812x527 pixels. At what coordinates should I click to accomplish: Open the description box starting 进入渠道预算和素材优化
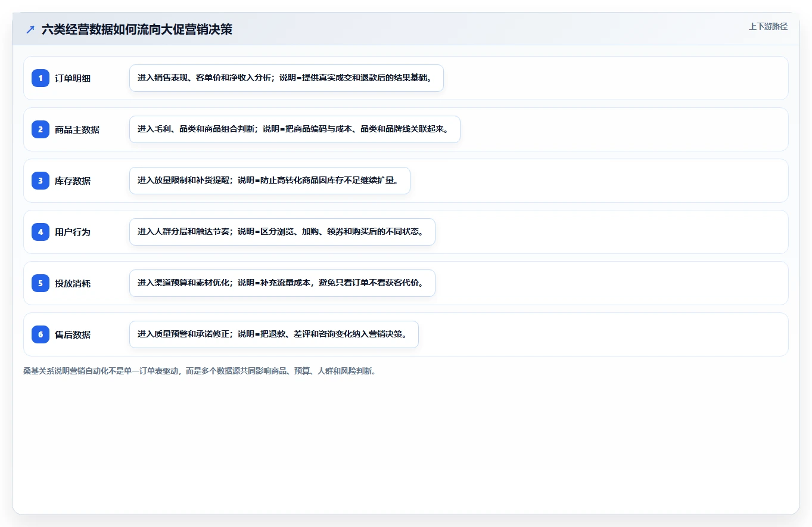[282, 283]
